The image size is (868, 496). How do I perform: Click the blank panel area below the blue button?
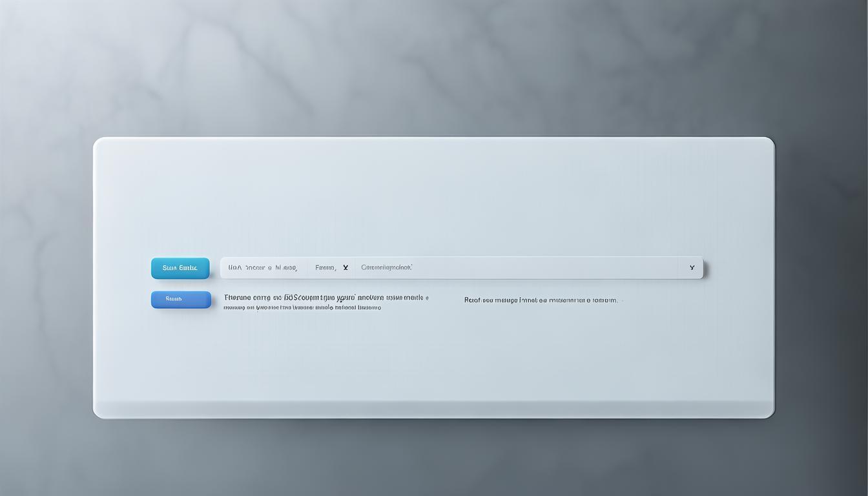tap(181, 355)
